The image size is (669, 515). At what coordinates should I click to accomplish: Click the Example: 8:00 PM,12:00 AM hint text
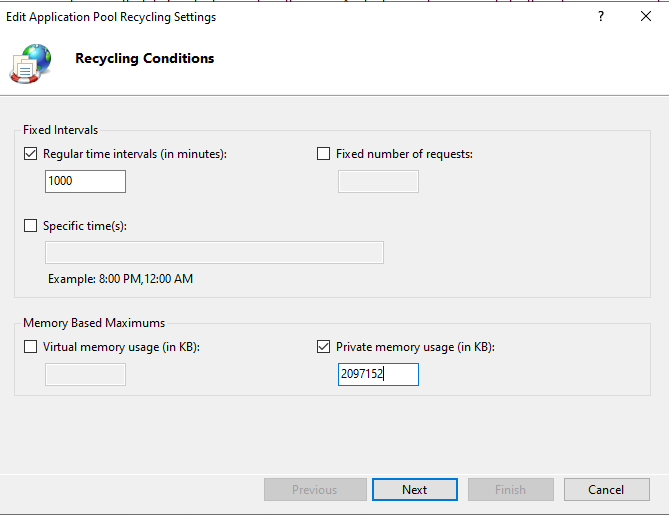coord(120,279)
